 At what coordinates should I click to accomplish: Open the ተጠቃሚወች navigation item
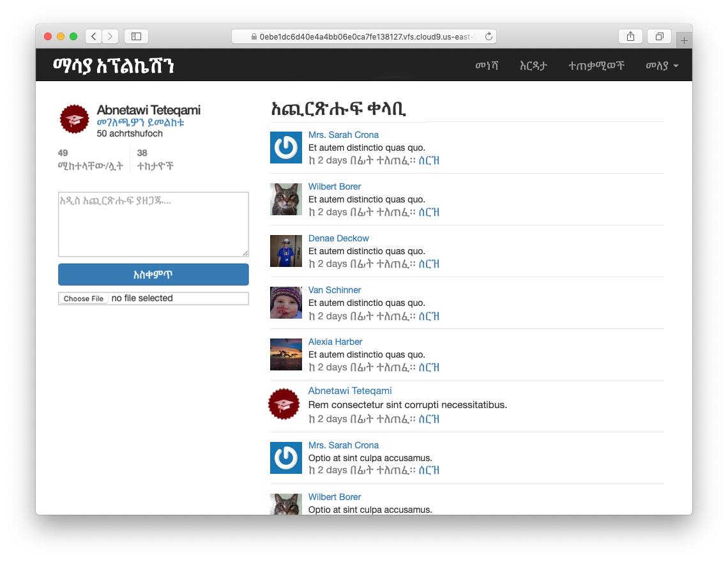click(x=596, y=66)
